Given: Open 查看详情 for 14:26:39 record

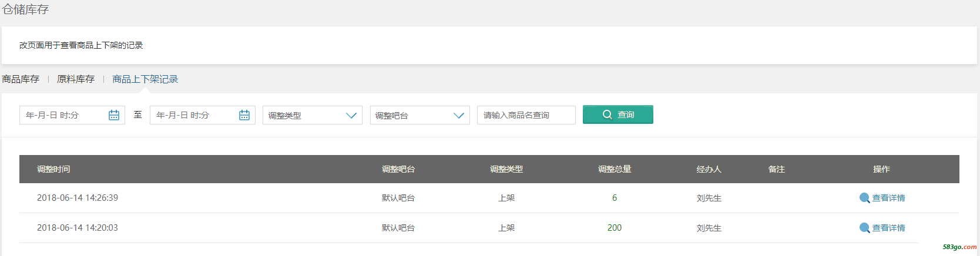Looking at the screenshot, I should click(888, 198).
